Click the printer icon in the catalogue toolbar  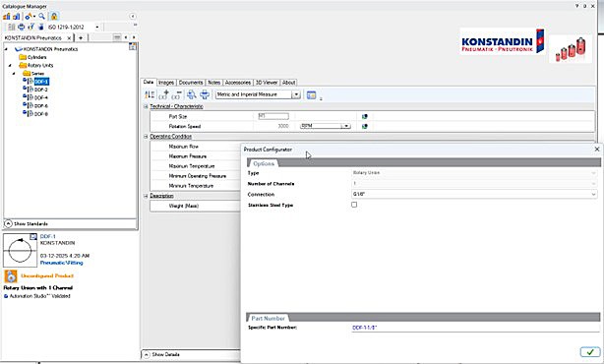pyautogui.click(x=22, y=27)
